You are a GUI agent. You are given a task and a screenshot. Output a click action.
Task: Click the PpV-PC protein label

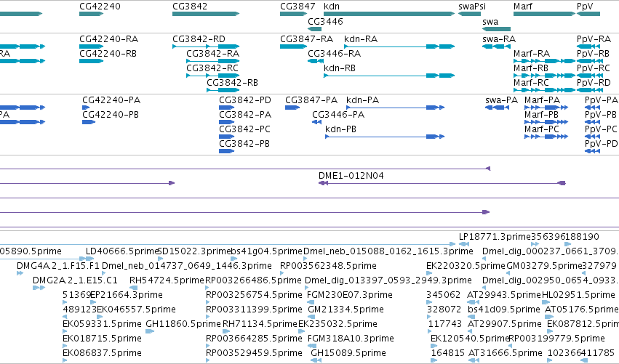[x=601, y=129]
